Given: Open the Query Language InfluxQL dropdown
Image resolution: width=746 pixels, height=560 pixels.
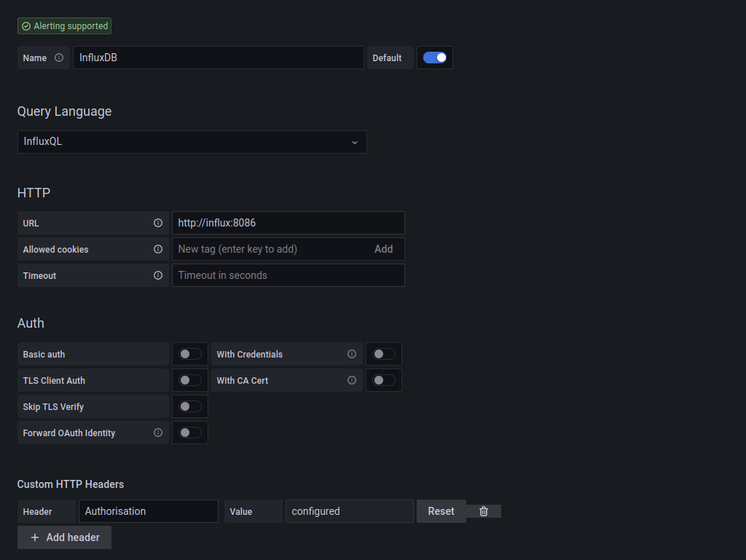Looking at the screenshot, I should (192, 142).
